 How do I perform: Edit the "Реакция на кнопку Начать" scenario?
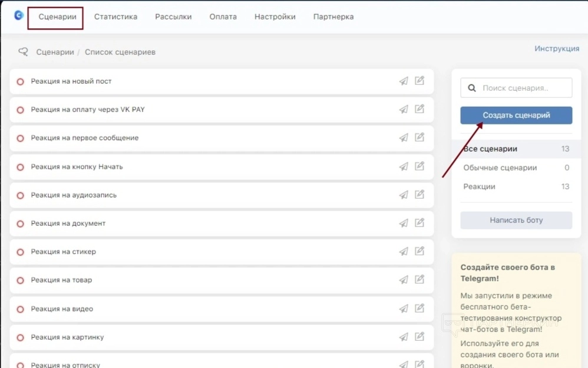point(419,166)
